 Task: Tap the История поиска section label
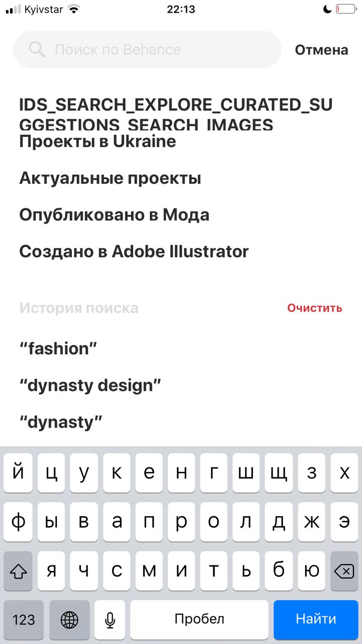point(79,308)
